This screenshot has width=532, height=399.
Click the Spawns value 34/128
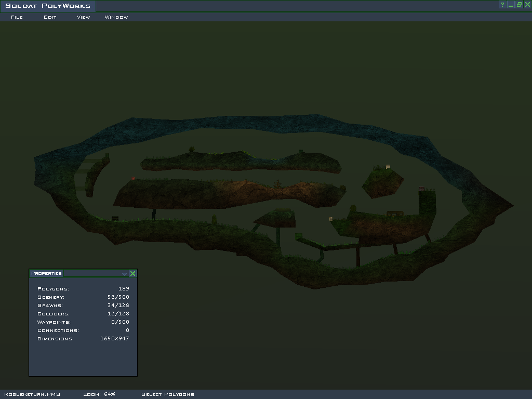point(118,305)
